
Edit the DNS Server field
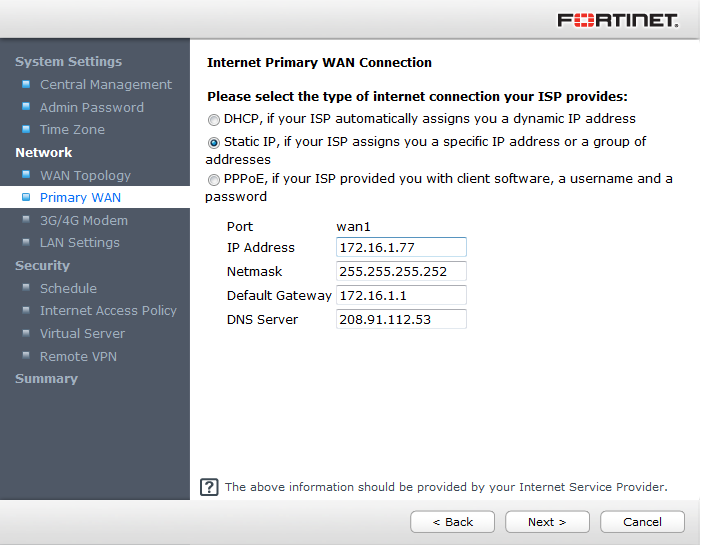(401, 319)
